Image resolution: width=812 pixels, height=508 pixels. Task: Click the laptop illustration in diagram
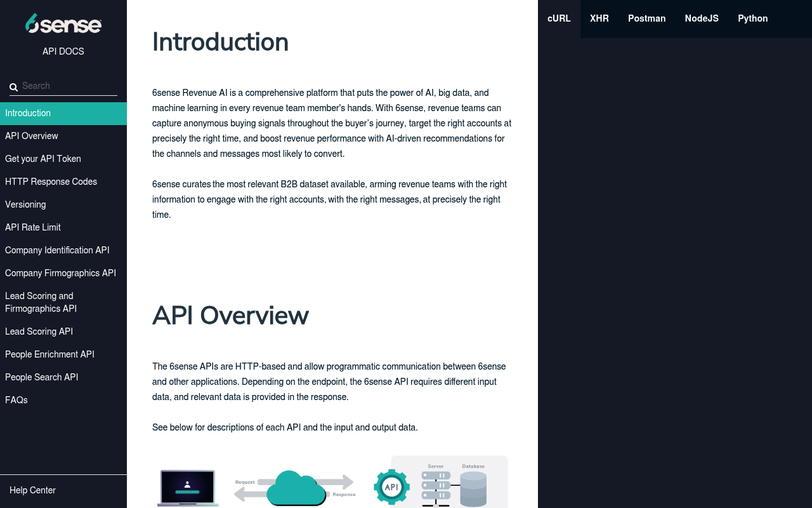[x=188, y=488]
